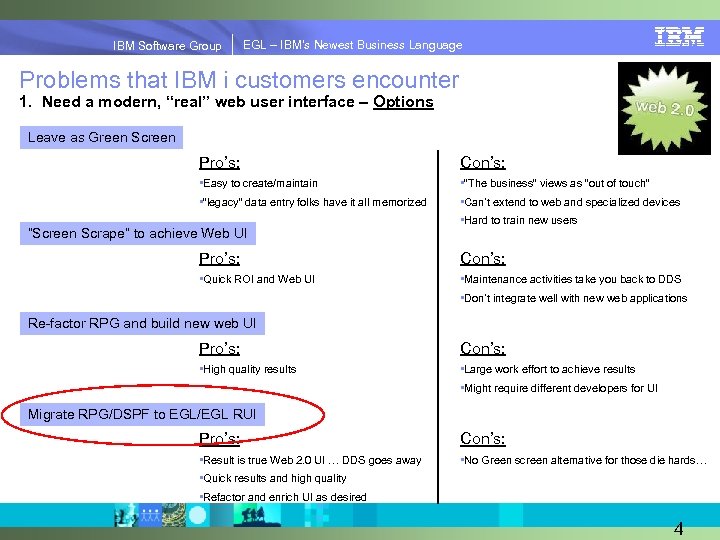
Task: Click the Con's heading above 'out of touch' bullet
Action: pyautogui.click(x=483, y=163)
